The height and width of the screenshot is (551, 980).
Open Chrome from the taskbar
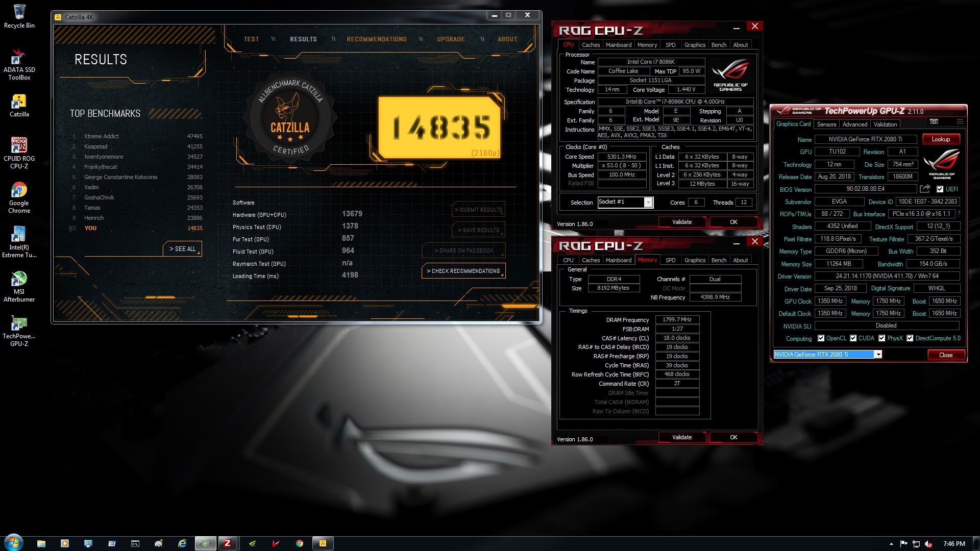(300, 543)
